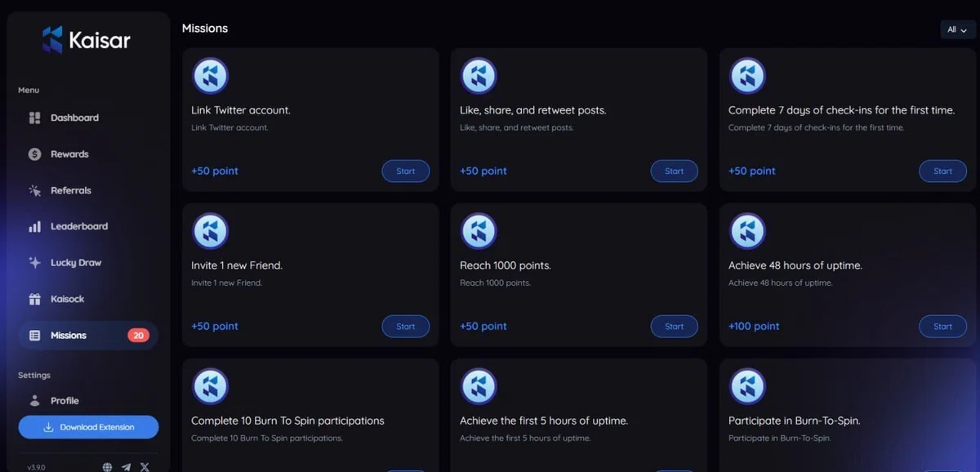
Task: Open the globe website icon
Action: (x=107, y=467)
